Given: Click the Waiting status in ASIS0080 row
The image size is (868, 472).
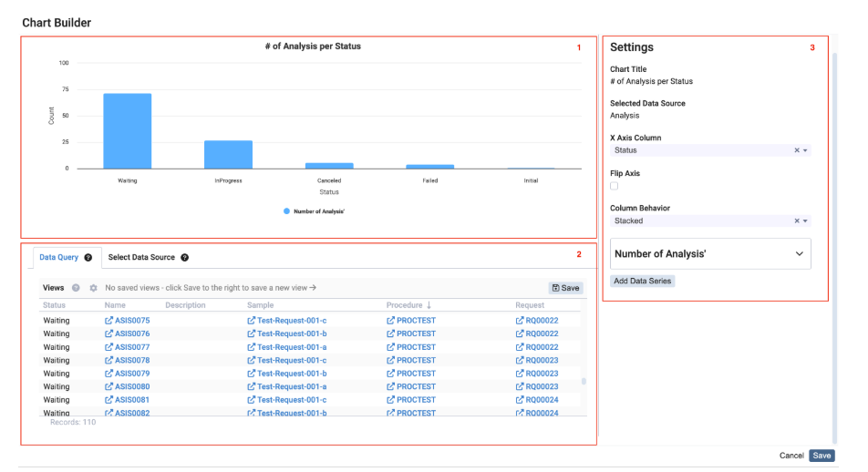Looking at the screenshot, I should tap(57, 386).
